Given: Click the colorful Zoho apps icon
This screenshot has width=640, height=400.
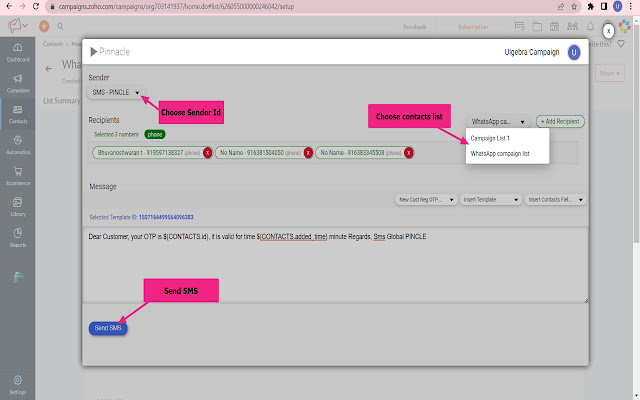Looking at the screenshot, I should click(x=624, y=27).
